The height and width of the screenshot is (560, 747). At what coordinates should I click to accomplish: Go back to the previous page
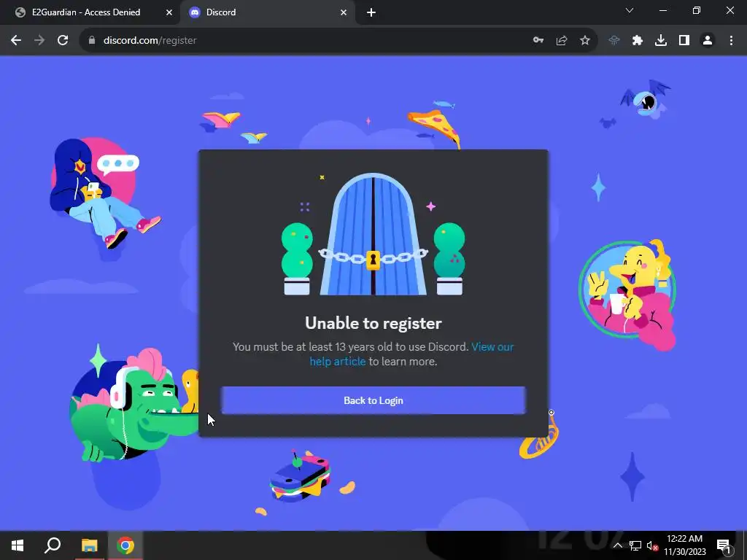16,41
